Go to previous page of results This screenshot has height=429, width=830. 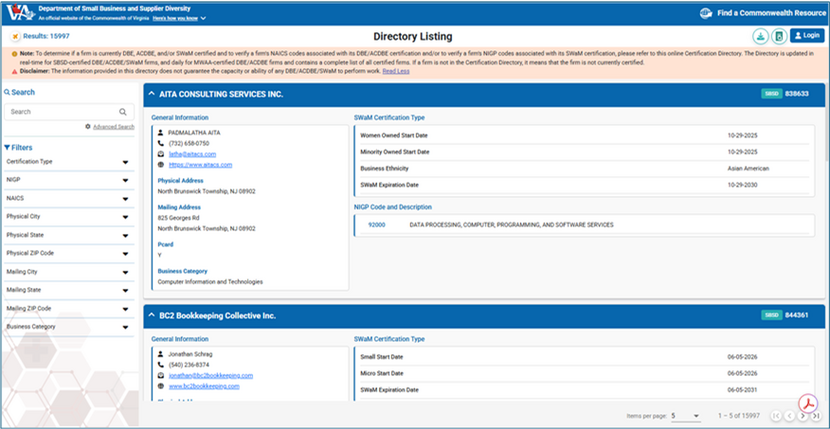pos(789,416)
